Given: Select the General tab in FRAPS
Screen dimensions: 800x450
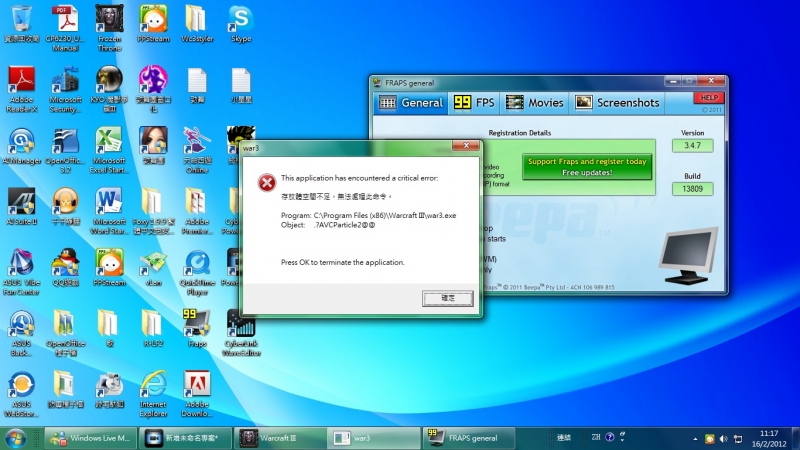Looking at the screenshot, I should (410, 103).
